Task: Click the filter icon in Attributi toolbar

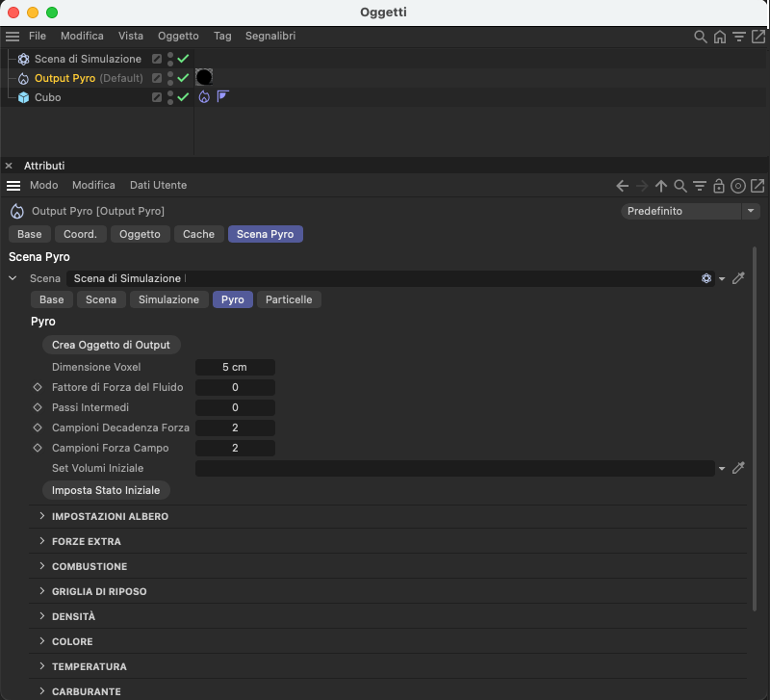Action: click(700, 186)
